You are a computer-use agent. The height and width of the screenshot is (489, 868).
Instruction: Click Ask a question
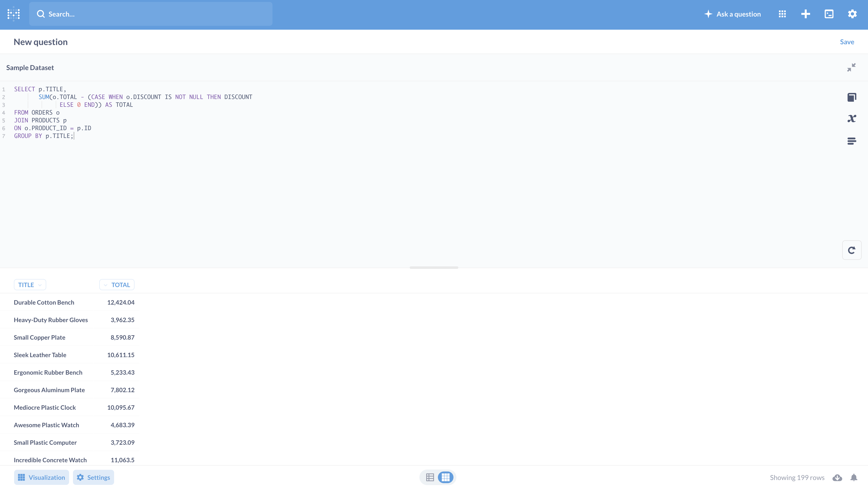click(x=732, y=14)
